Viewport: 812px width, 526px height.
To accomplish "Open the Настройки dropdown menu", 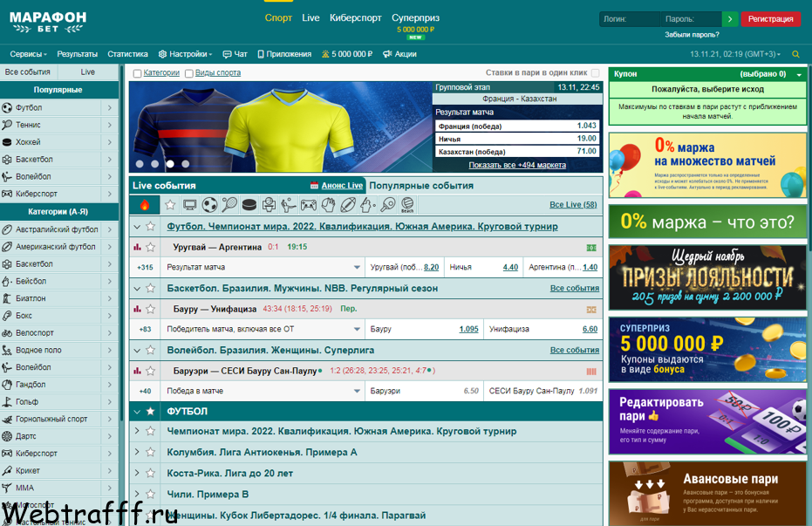I will pos(185,54).
